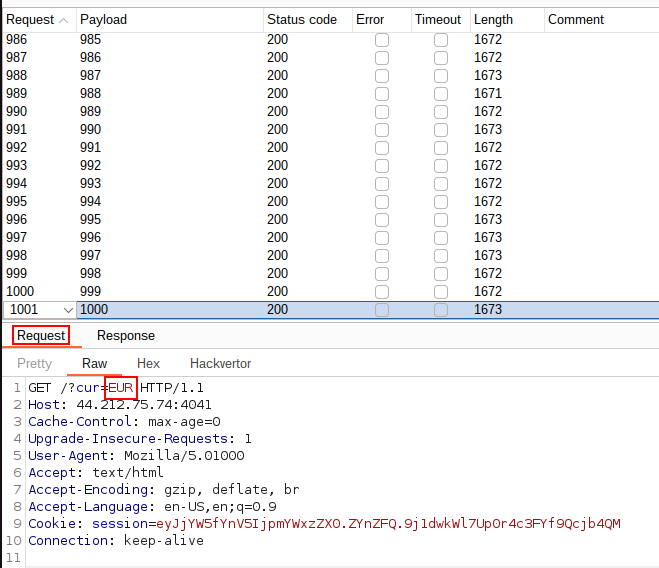Viewport: 659px width, 568px height.
Task: Toggle Error checkbox in request 986 row
Action: coord(382,40)
